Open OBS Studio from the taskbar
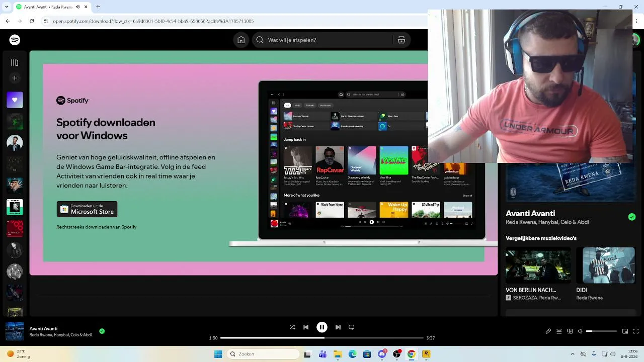This screenshot has height=362, width=644. 397,354
